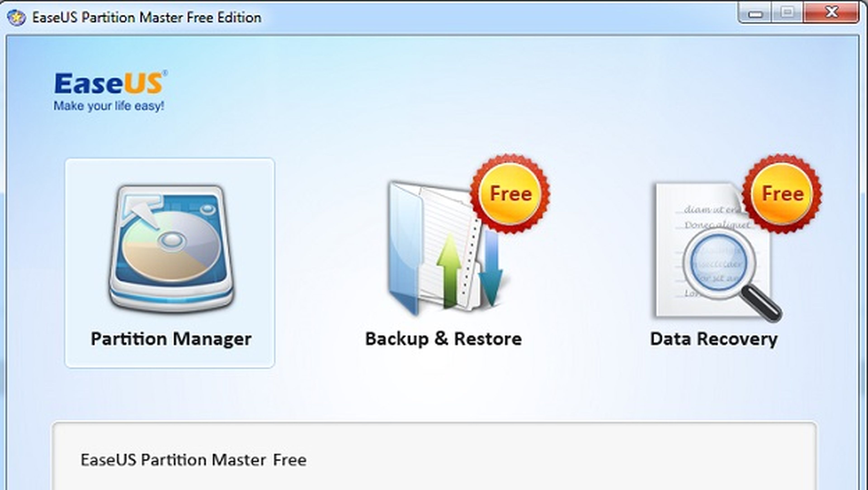Select the Data Recovery label
This screenshot has height=490, width=868.
click(714, 339)
